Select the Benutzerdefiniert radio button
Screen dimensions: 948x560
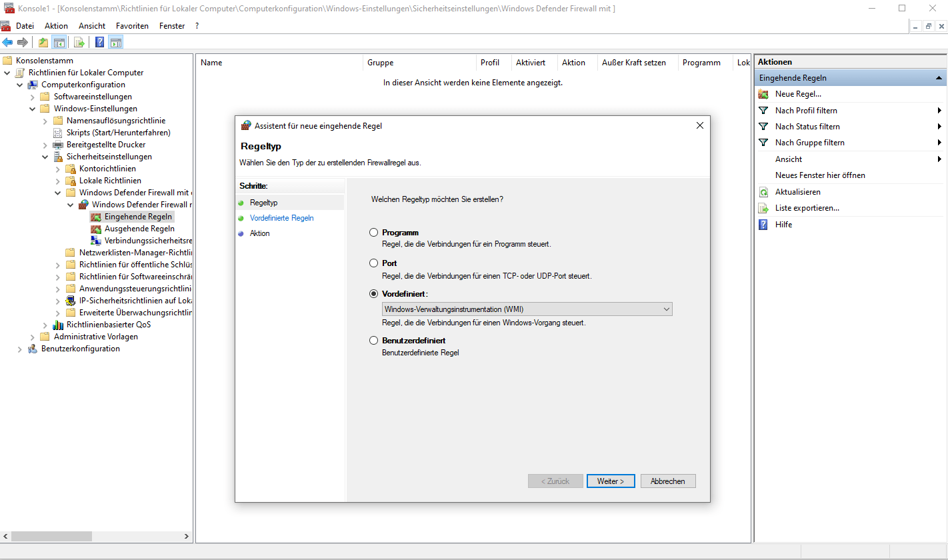[374, 341]
